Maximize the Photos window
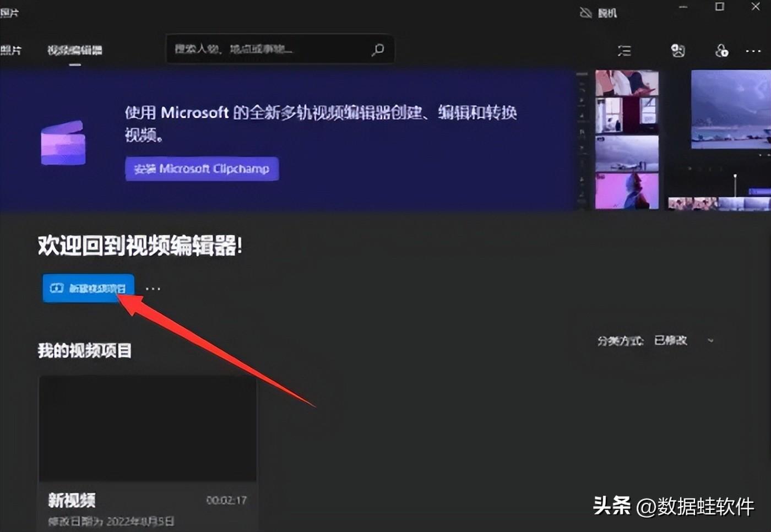Viewport: 771px width, 532px height. pyautogui.click(x=719, y=7)
